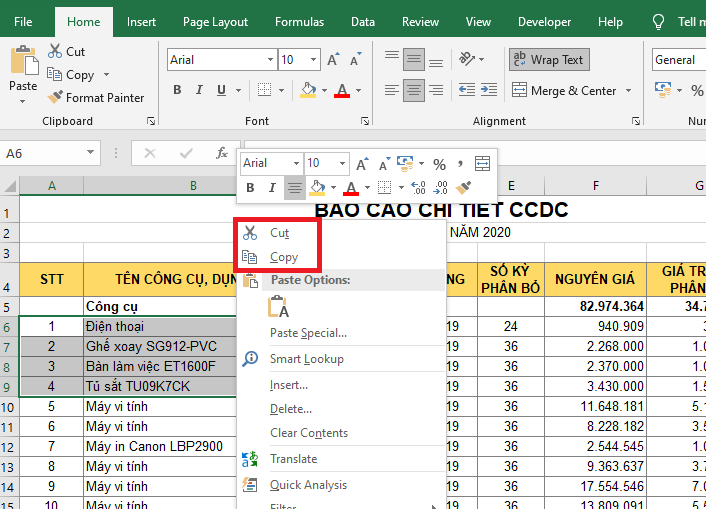Toggle Bold in the ribbon Font group
This screenshot has height=509, width=706.
tap(177, 90)
